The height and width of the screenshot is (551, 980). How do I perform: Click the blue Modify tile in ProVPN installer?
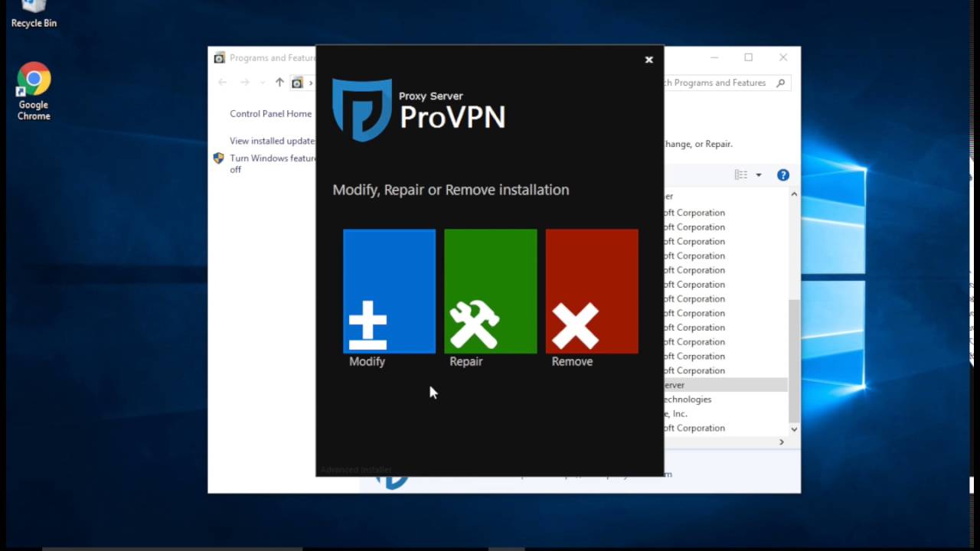click(389, 292)
